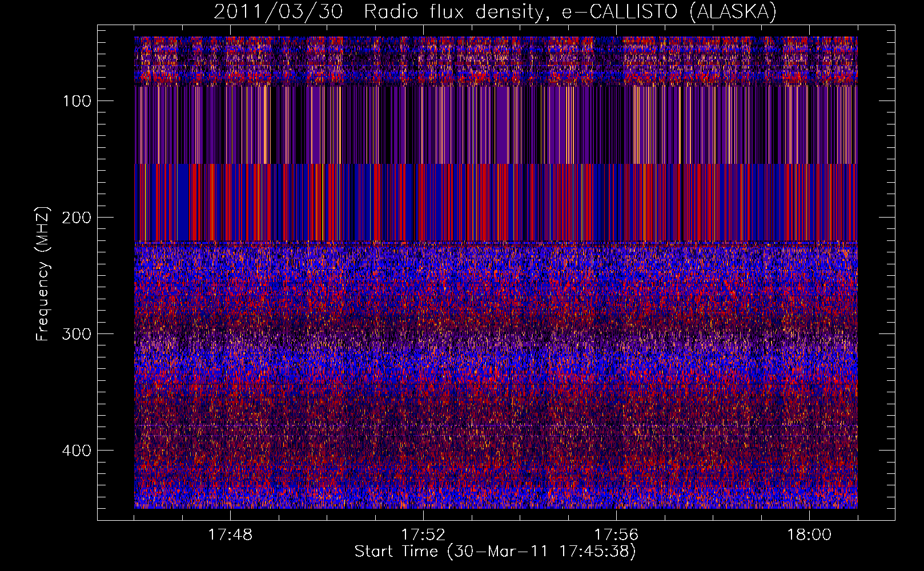Click the 'Frequency (MHZ)' y-axis label
Screen dimensions: 924x571
(x=43, y=274)
